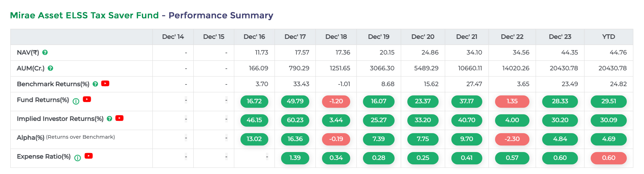Play the Benchmark Returns YouTube video icon
Viewport: 644px width, 174px height.
[x=105, y=83]
